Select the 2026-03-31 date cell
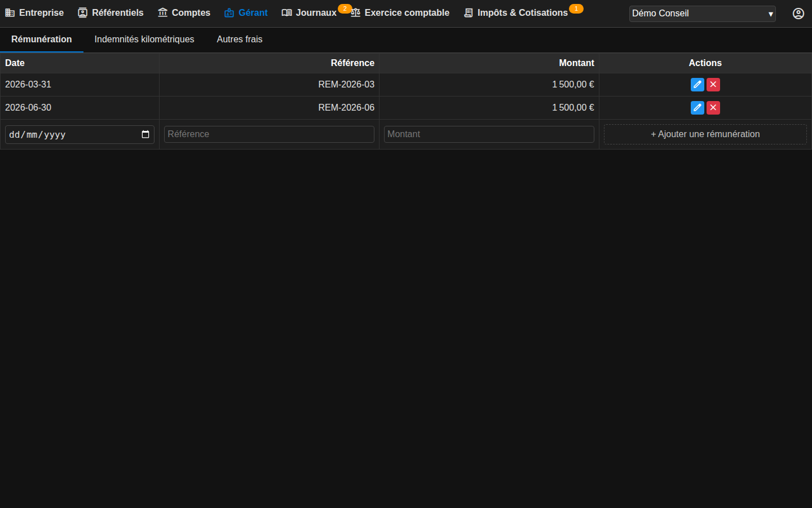Image resolution: width=812 pixels, height=508 pixels. tap(80, 85)
